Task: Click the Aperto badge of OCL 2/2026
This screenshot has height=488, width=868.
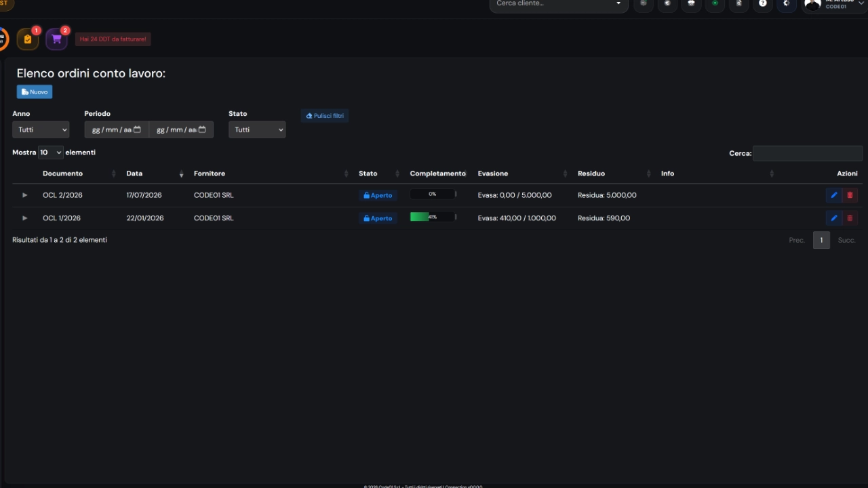Action: pos(378,195)
